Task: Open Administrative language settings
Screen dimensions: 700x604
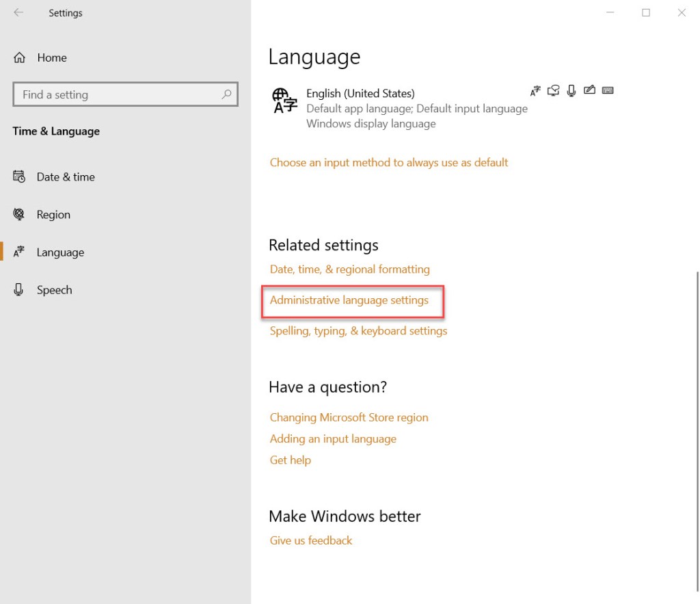Action: (x=349, y=300)
